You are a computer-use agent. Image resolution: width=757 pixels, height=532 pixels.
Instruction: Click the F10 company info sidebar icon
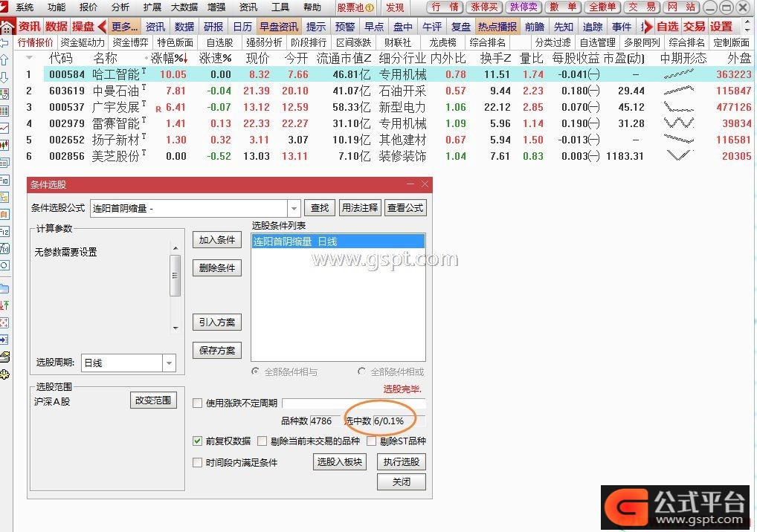pyautogui.click(x=4, y=181)
